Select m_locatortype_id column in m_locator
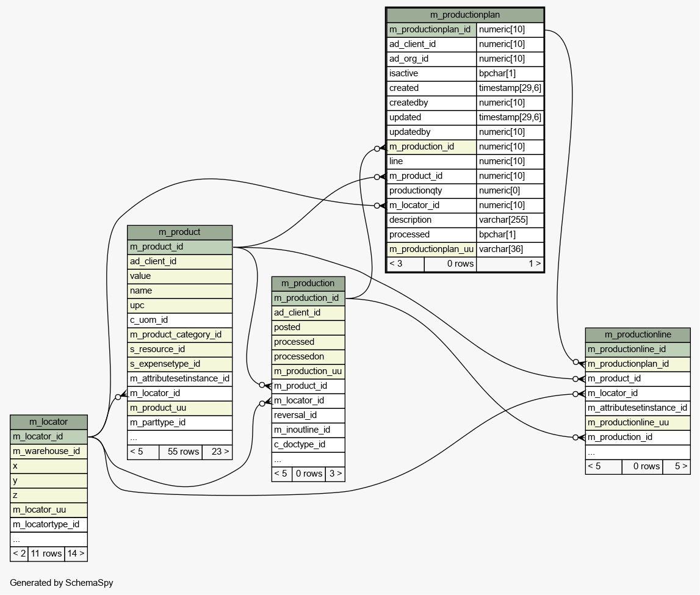 [x=49, y=524]
